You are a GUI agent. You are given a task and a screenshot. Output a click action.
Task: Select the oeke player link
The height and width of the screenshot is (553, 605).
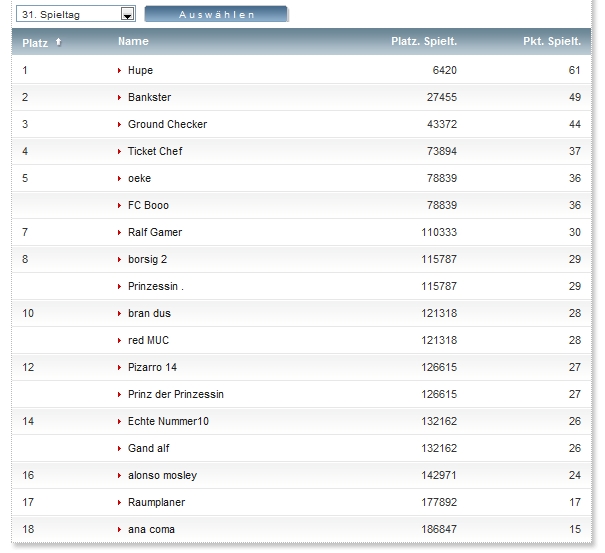[139, 179]
